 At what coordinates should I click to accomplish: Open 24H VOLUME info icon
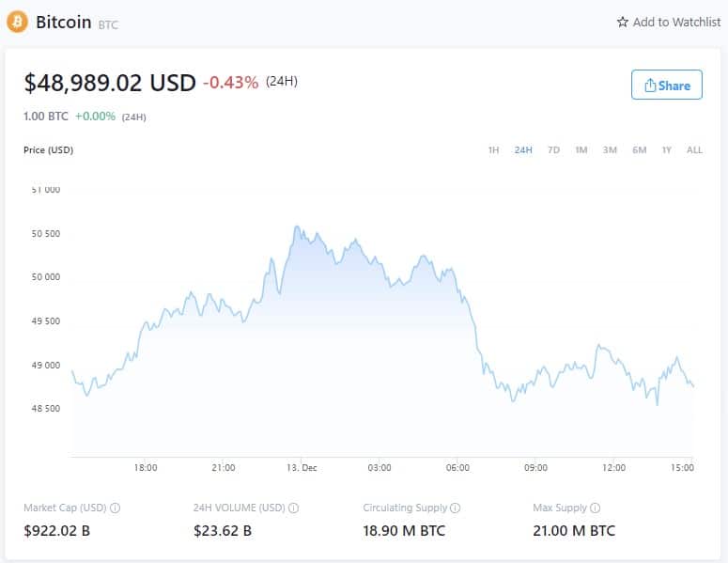pos(293,508)
